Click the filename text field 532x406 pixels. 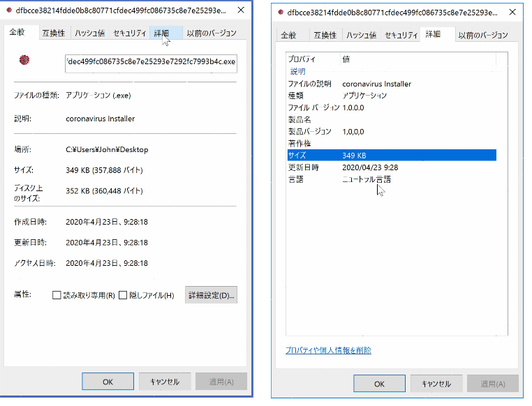151,63
